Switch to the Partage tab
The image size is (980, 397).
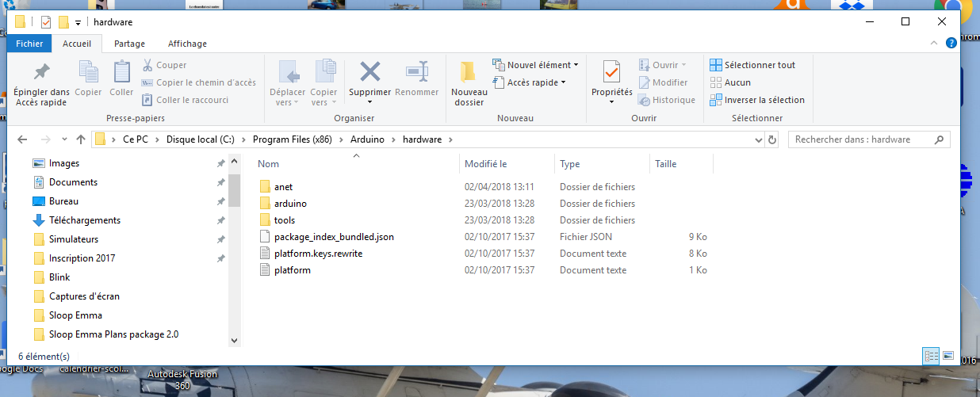[129, 44]
